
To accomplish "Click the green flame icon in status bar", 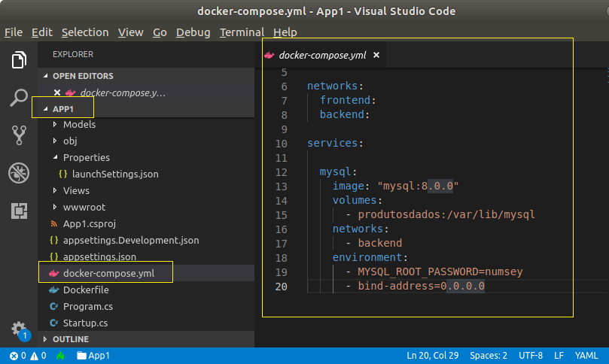I will click(60, 356).
